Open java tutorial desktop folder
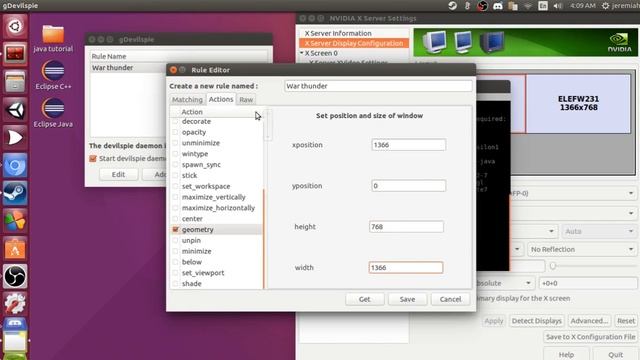 [x=53, y=39]
